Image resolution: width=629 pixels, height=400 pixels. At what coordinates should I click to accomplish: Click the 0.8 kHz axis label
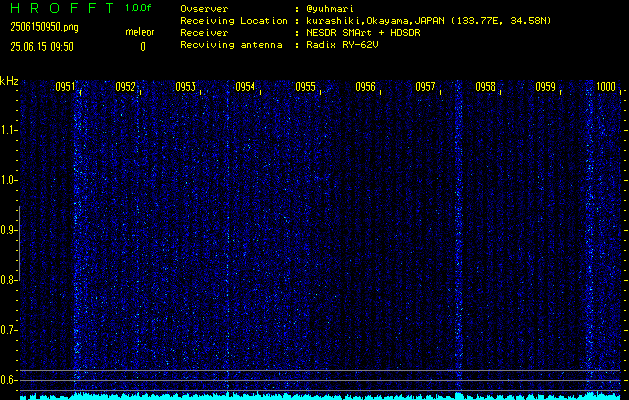(8, 280)
